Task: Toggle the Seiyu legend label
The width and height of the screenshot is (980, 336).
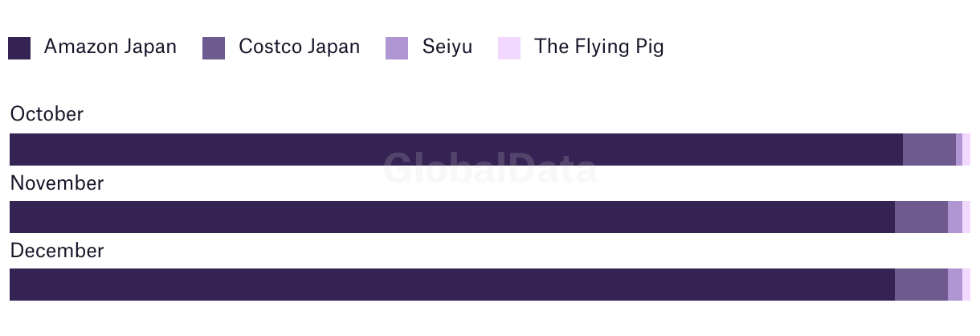Action: [447, 47]
